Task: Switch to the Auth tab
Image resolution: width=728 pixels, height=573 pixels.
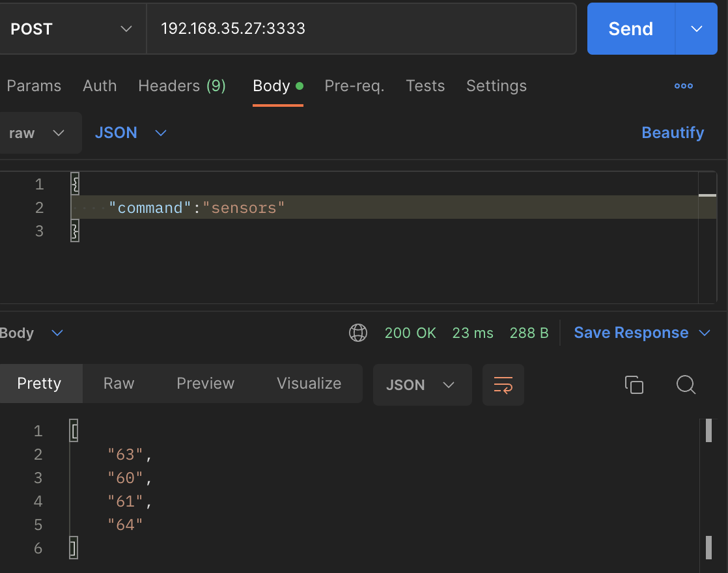Action: click(100, 86)
